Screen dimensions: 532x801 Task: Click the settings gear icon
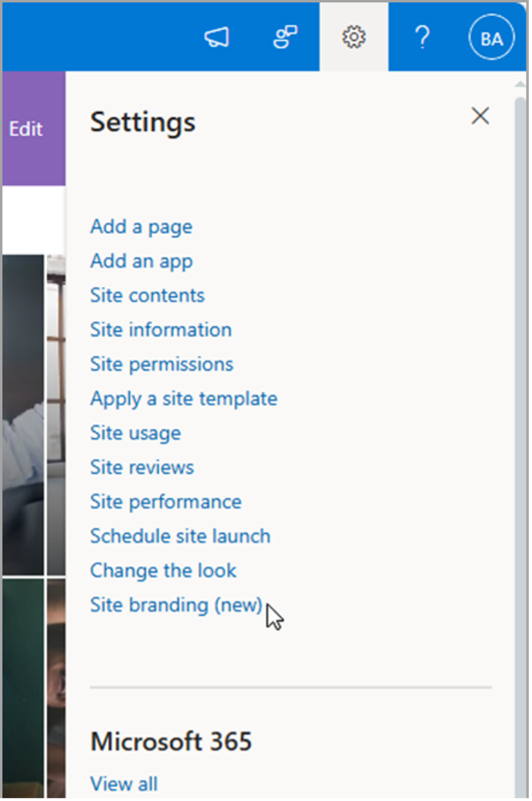353,37
